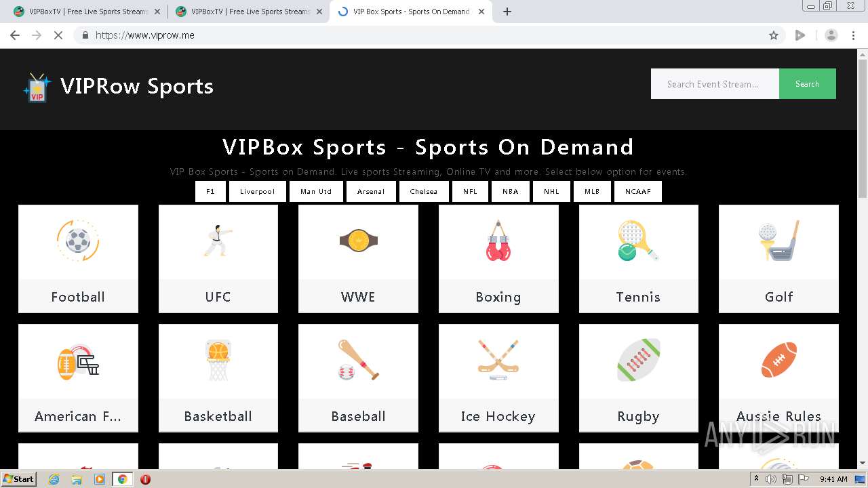Show hidden system tray icons

tap(756, 479)
